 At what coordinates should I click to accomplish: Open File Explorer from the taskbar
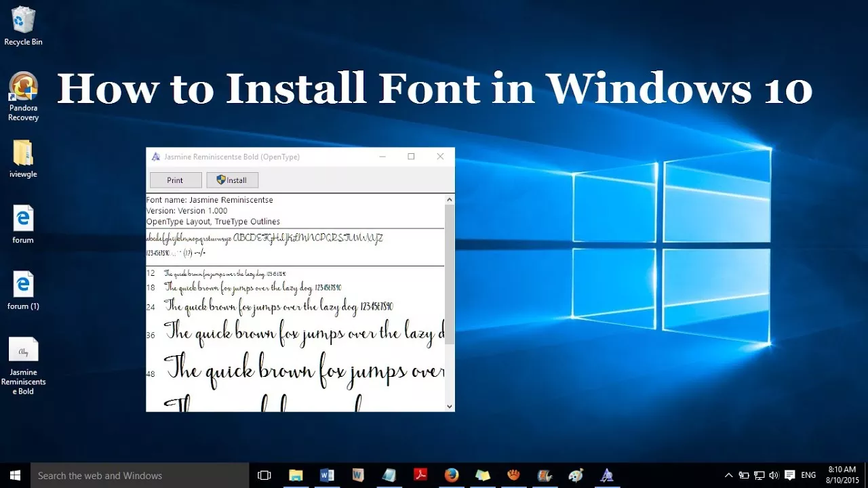(x=296, y=475)
